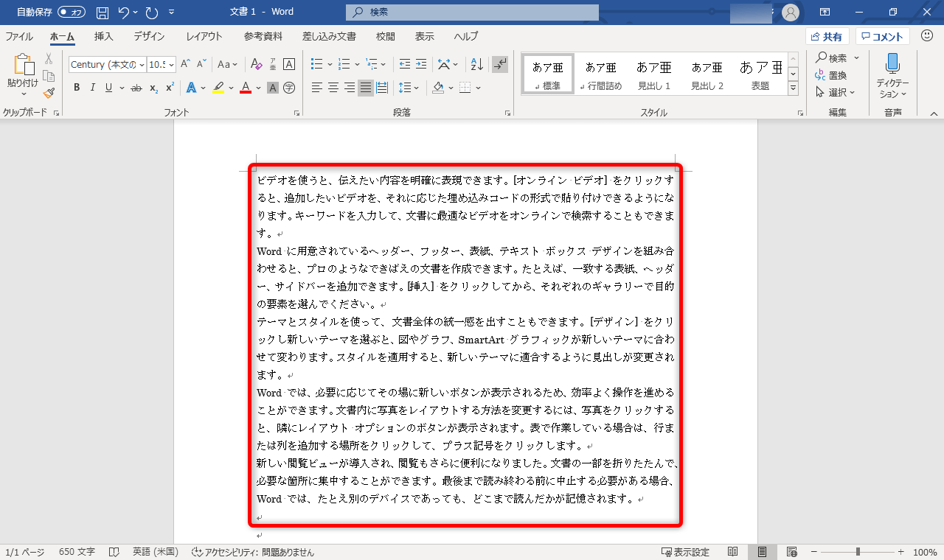
Task: Toggle bold formatting
Action: tap(77, 88)
